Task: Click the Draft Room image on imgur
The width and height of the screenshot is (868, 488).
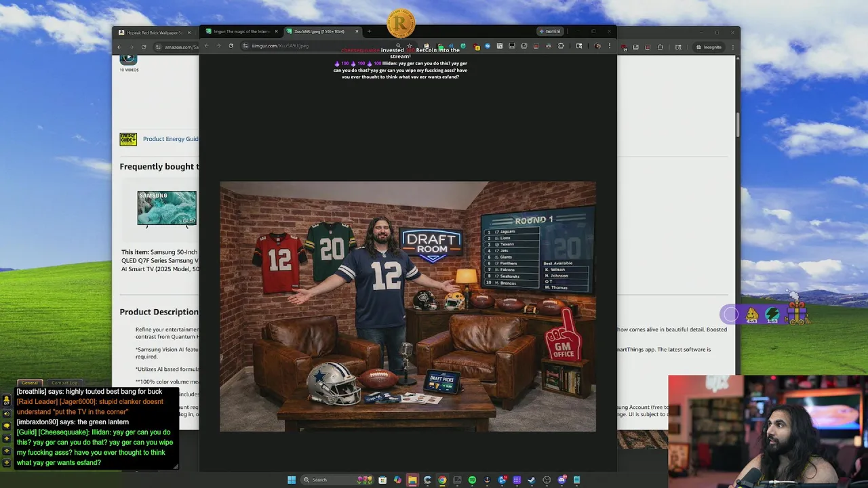Action: pos(408,306)
